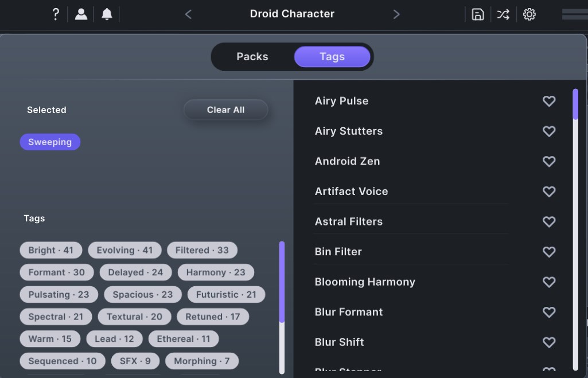Open the Droid Character preset name

(x=292, y=14)
